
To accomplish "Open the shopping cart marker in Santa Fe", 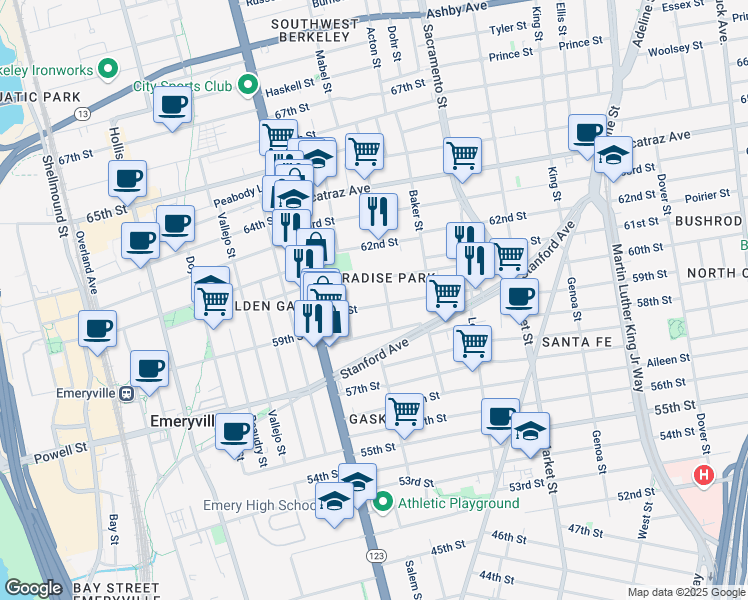I will point(471,343).
